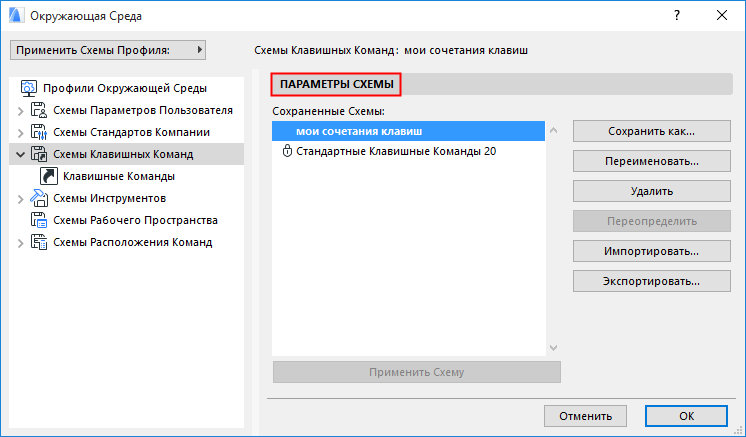Click the Схемы Инструментов icon
The height and width of the screenshot is (437, 746).
40,198
